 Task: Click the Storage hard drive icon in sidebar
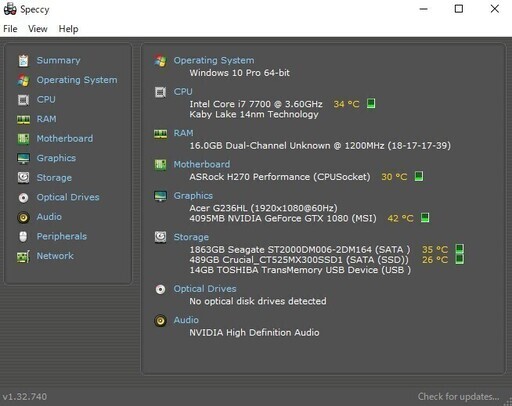tap(23, 178)
